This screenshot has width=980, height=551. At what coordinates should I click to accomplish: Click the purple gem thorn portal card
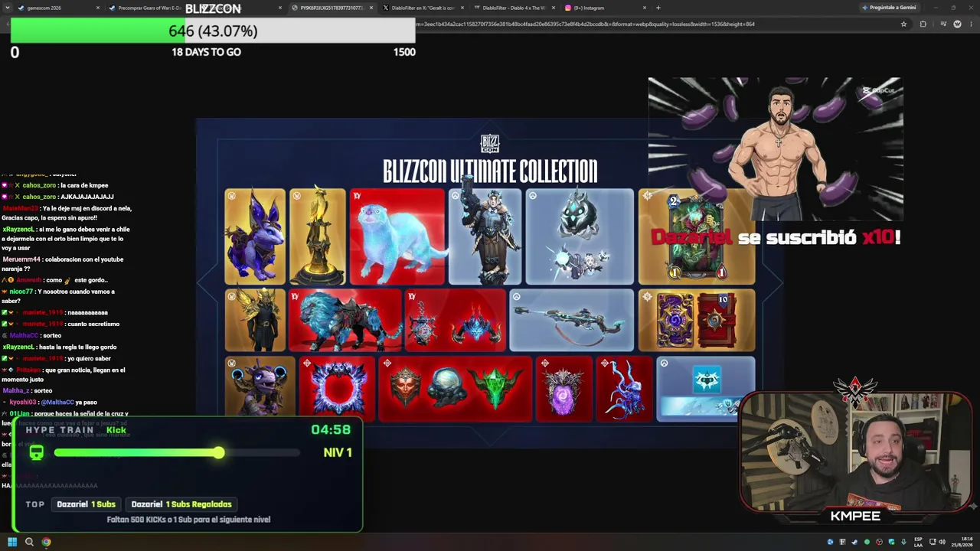coord(563,388)
